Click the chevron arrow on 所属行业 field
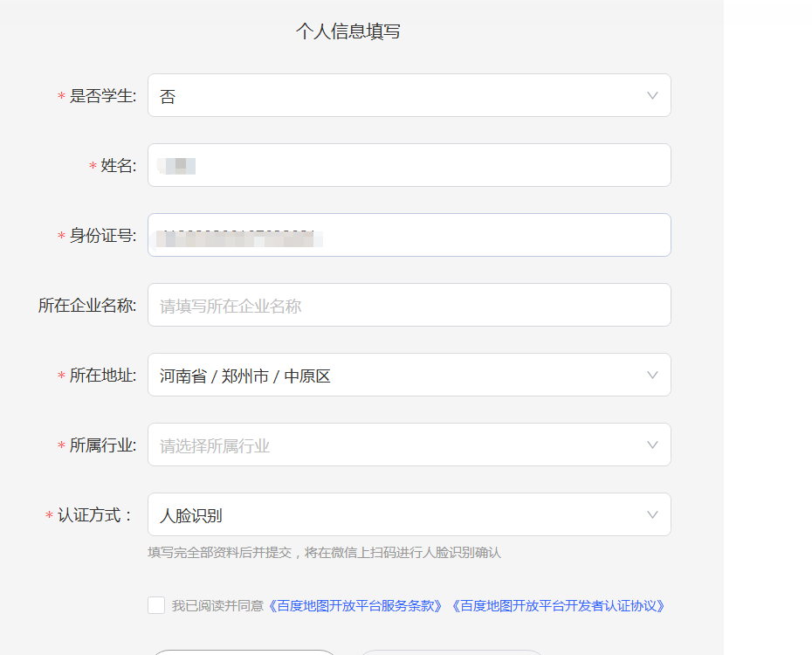812x655 pixels. pos(652,445)
